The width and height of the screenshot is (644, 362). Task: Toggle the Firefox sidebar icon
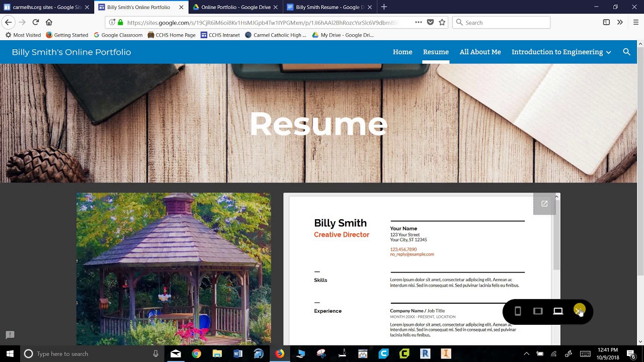point(606,22)
